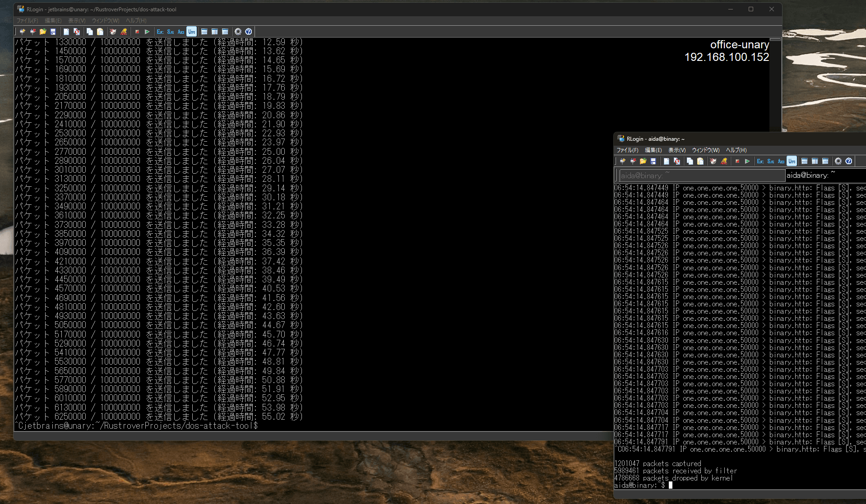Select inactive grey aida@binary tab
This screenshot has width=866, height=504.
click(702, 176)
